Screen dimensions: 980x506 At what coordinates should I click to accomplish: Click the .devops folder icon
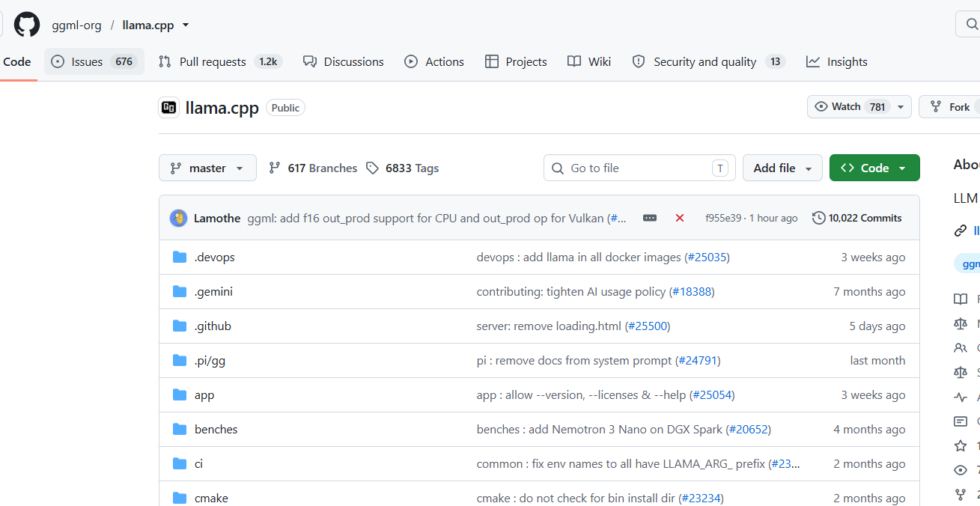(x=180, y=257)
